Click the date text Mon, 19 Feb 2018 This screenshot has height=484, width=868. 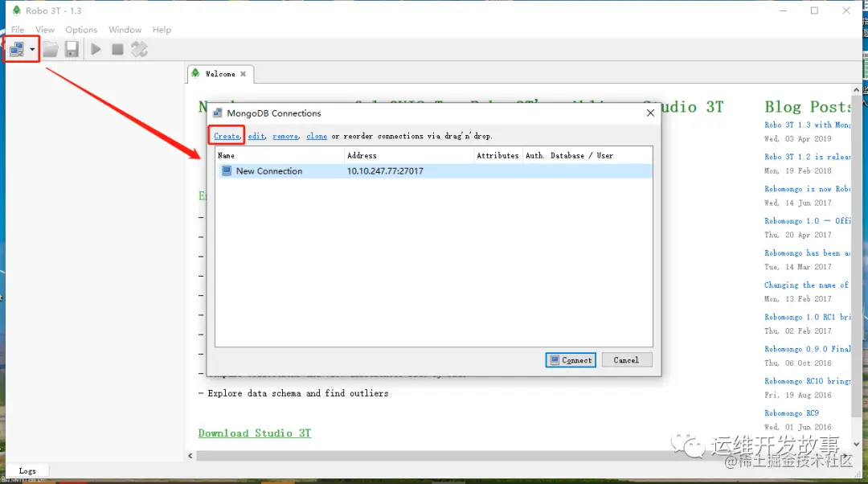(x=798, y=171)
